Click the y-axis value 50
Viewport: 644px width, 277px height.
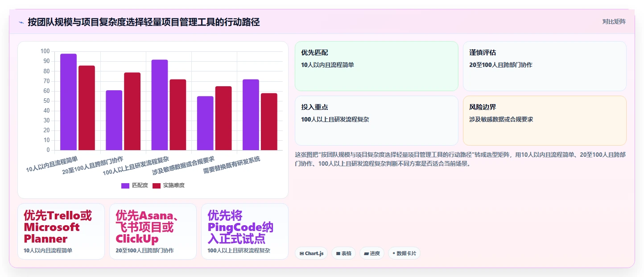pyautogui.click(x=46, y=101)
